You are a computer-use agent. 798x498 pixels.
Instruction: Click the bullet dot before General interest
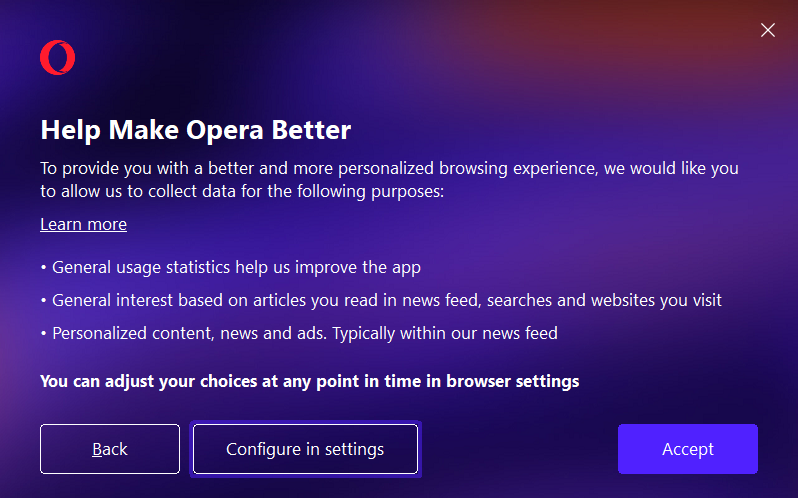pos(43,301)
